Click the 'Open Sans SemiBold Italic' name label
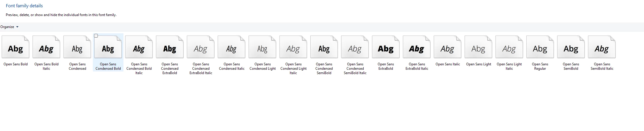 coord(602,66)
